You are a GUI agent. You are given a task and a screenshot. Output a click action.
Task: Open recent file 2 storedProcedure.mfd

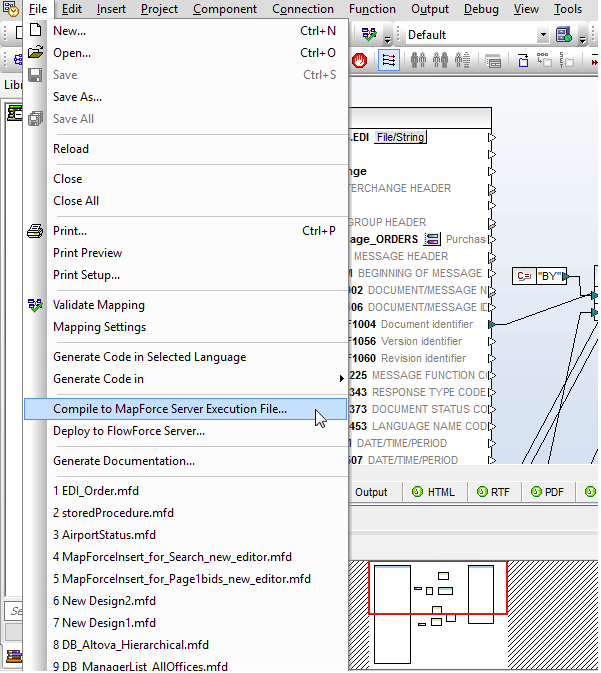pyautogui.click(x=185, y=512)
